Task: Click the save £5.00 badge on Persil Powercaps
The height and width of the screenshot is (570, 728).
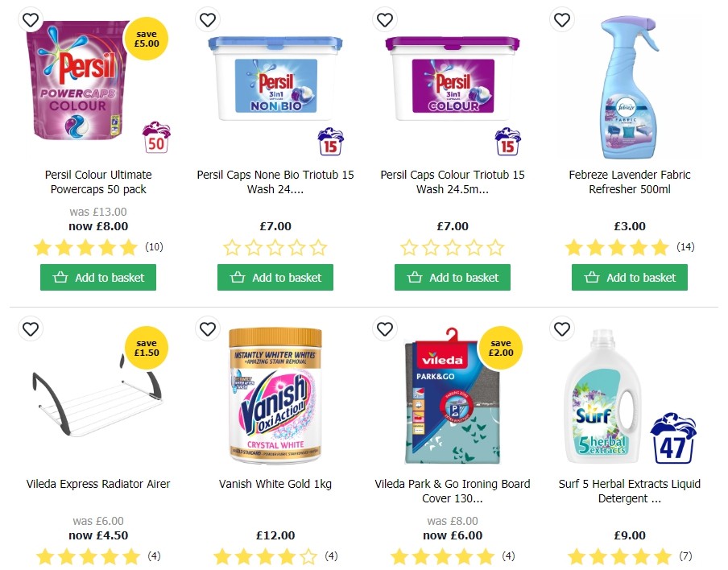Action: click(147, 38)
